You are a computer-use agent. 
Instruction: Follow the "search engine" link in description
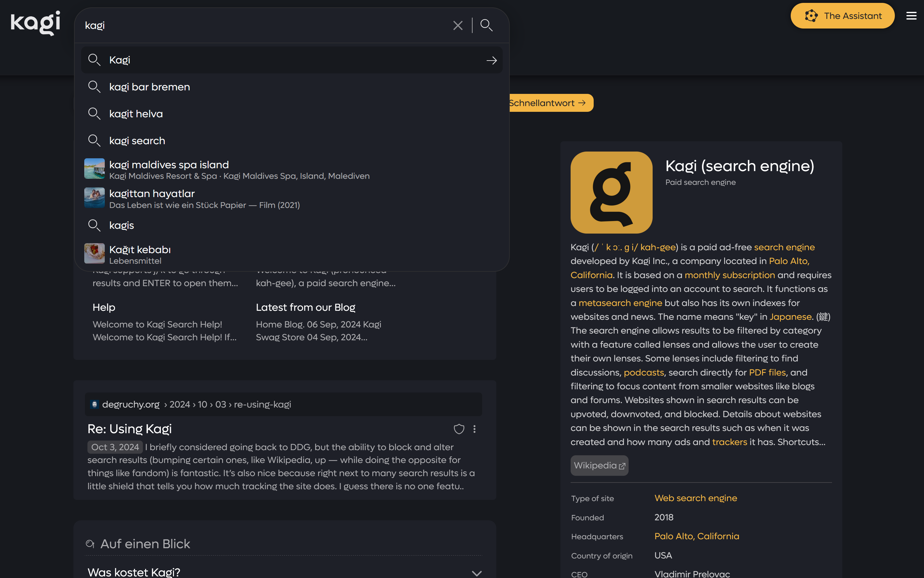tap(784, 247)
